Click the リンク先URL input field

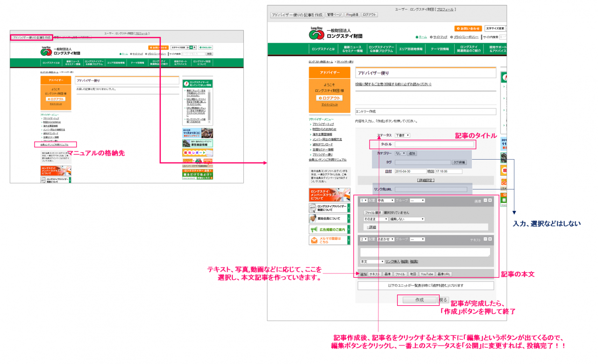[431, 189]
